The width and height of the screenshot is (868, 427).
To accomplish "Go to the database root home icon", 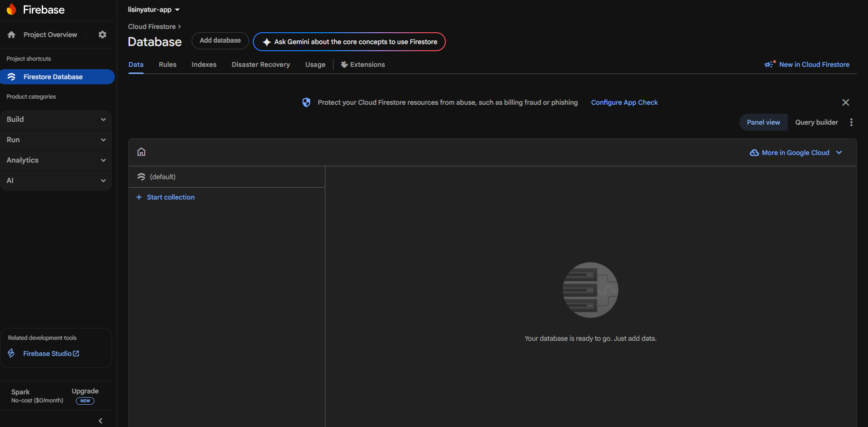I will click(x=141, y=152).
